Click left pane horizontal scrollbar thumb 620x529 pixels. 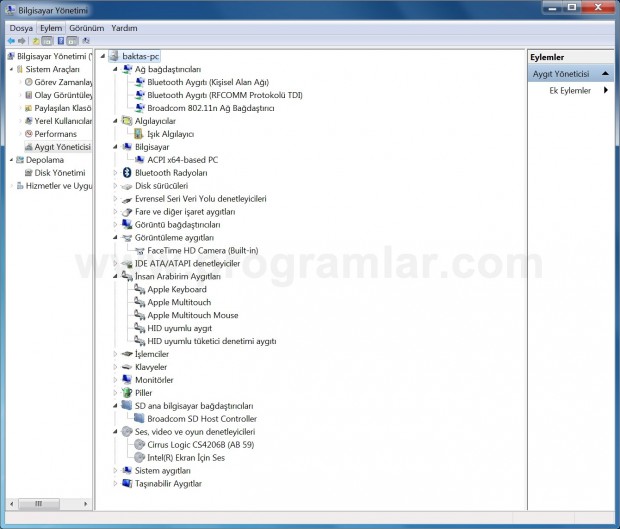point(39,504)
